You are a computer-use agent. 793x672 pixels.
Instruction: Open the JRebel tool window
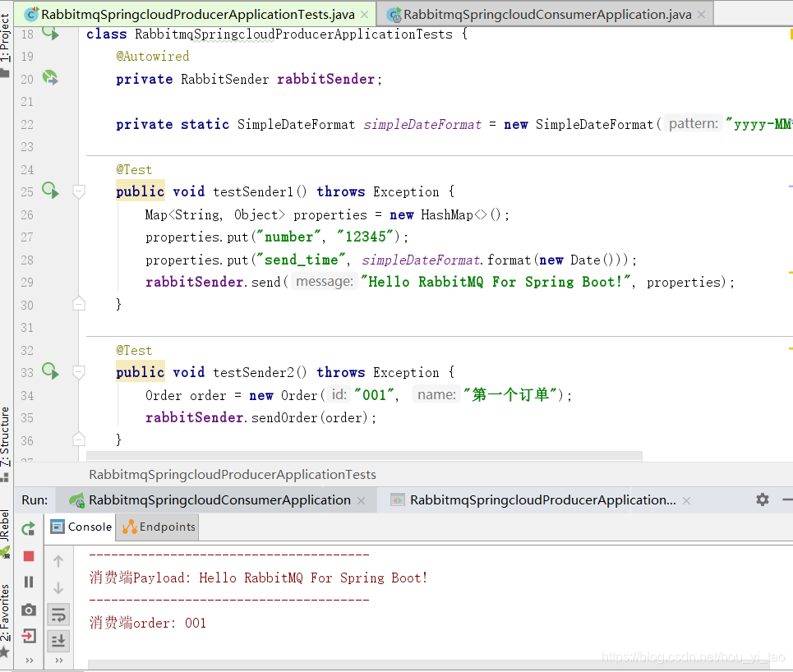[5, 533]
